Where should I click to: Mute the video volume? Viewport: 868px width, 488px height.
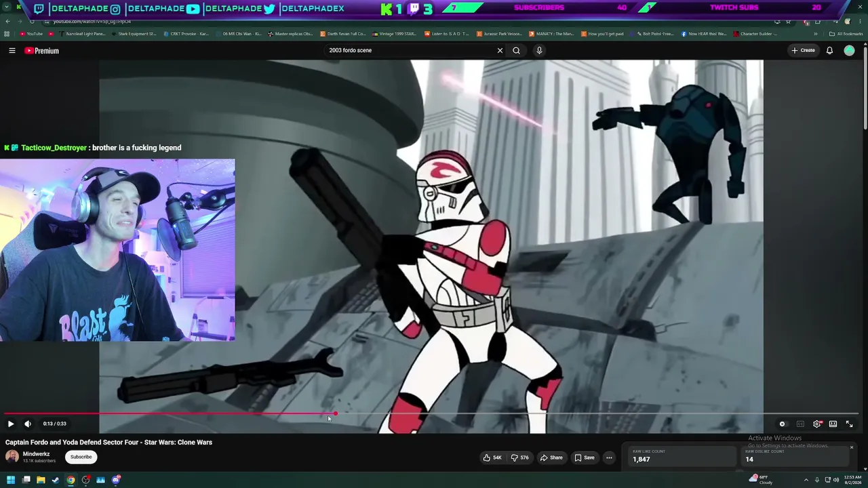28,424
